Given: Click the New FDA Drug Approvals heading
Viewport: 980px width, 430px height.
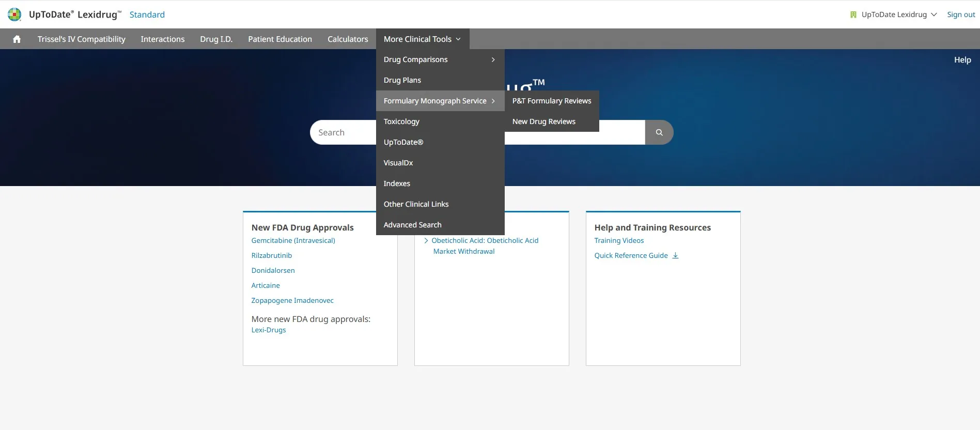Looking at the screenshot, I should click(x=303, y=227).
